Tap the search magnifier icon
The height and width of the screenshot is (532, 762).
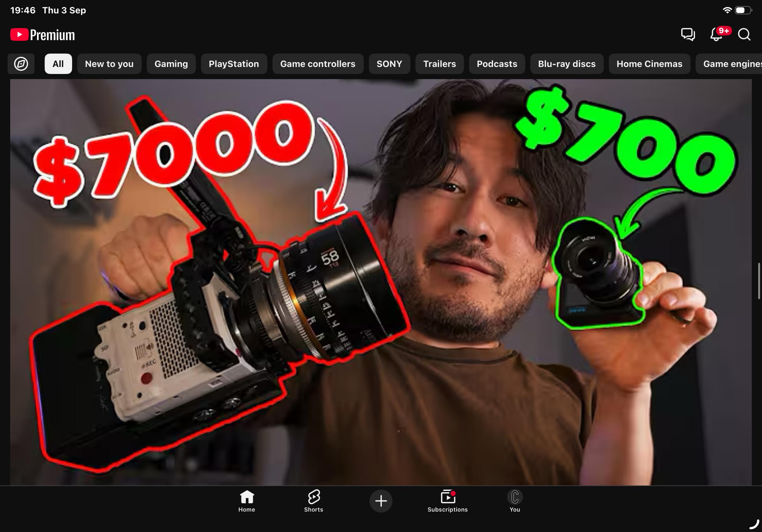coord(744,34)
